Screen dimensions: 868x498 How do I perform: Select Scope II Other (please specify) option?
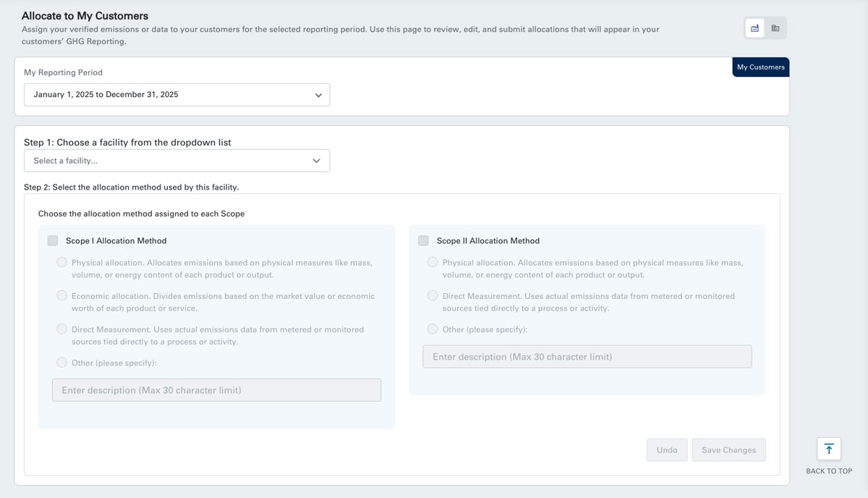433,329
